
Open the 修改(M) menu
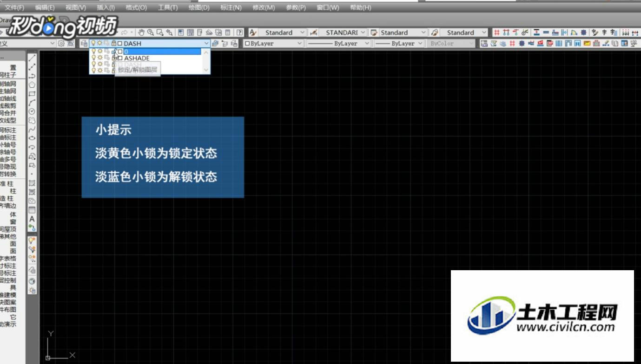264,7
